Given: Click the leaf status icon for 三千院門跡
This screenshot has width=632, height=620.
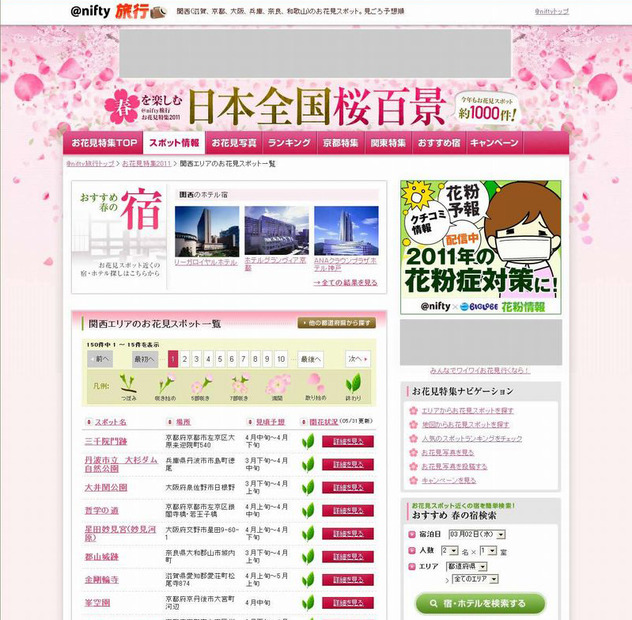Looking at the screenshot, I should click(x=308, y=441).
